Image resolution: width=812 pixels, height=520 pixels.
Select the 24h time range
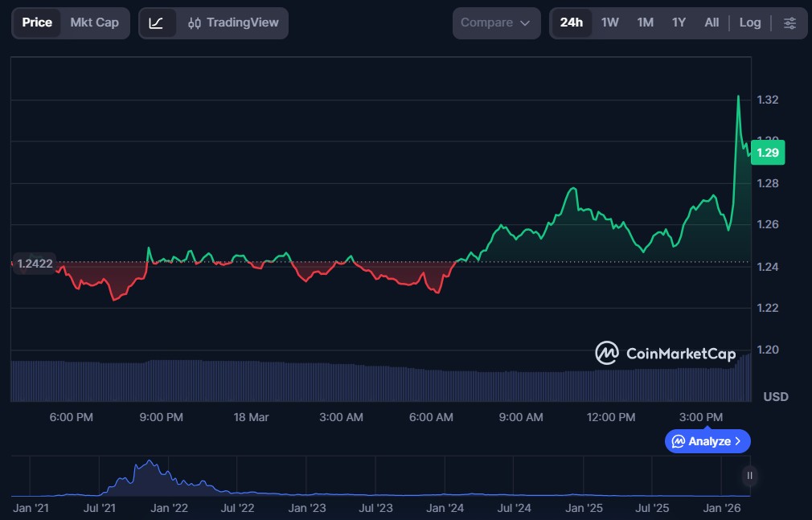[571, 23]
